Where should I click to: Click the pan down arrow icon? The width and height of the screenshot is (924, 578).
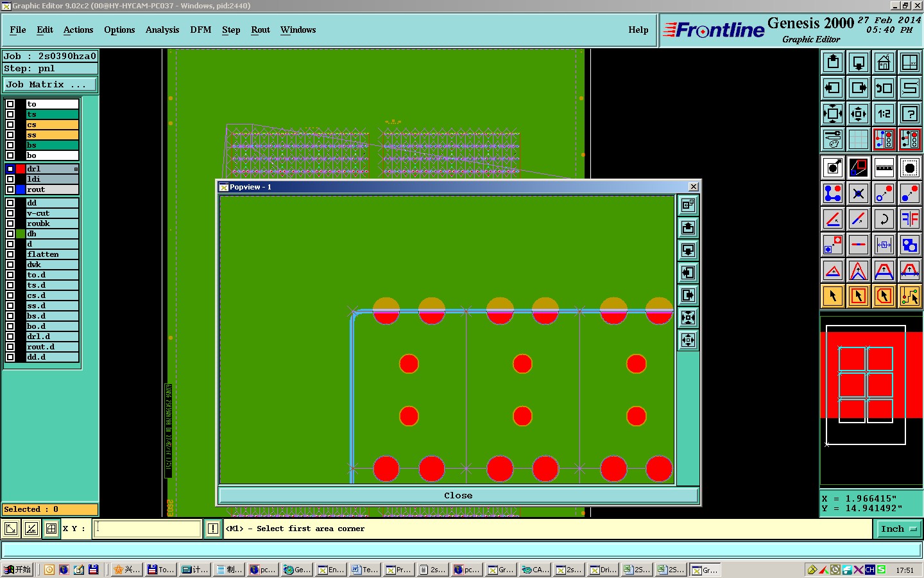pos(859,62)
